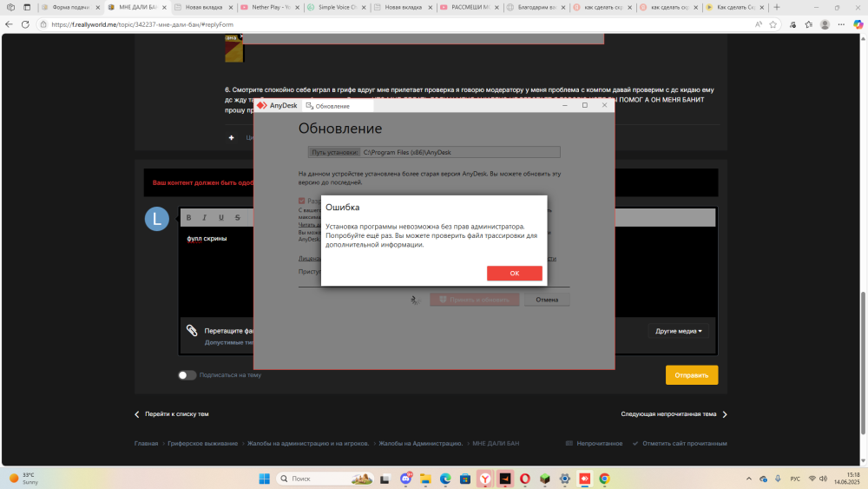
Task: Open Гриферское выживание breadcrumb
Action: [x=202, y=443]
